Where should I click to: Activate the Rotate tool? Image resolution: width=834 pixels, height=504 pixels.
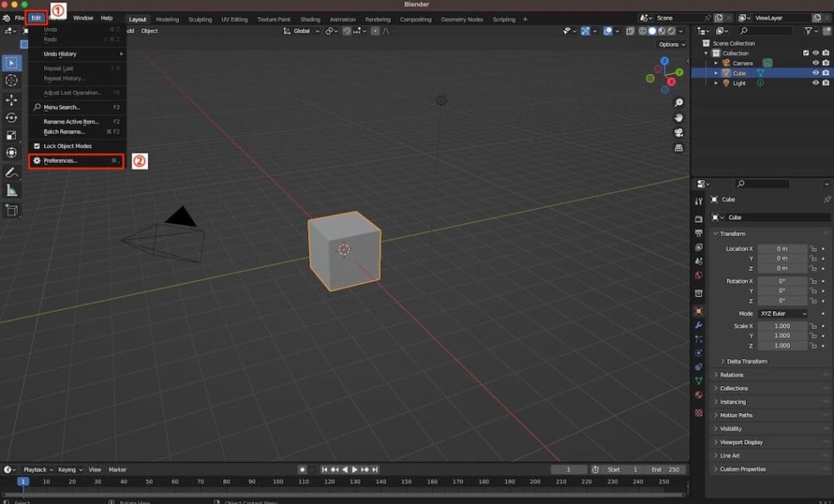click(x=11, y=117)
